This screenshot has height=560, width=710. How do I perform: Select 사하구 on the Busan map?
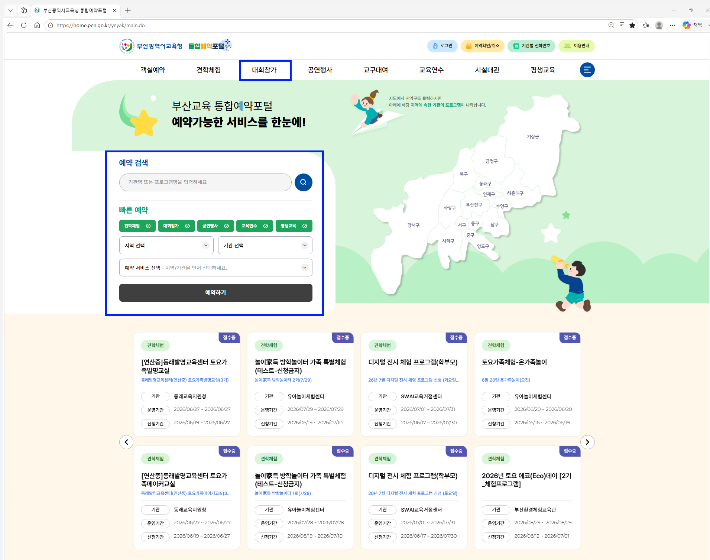click(448, 241)
